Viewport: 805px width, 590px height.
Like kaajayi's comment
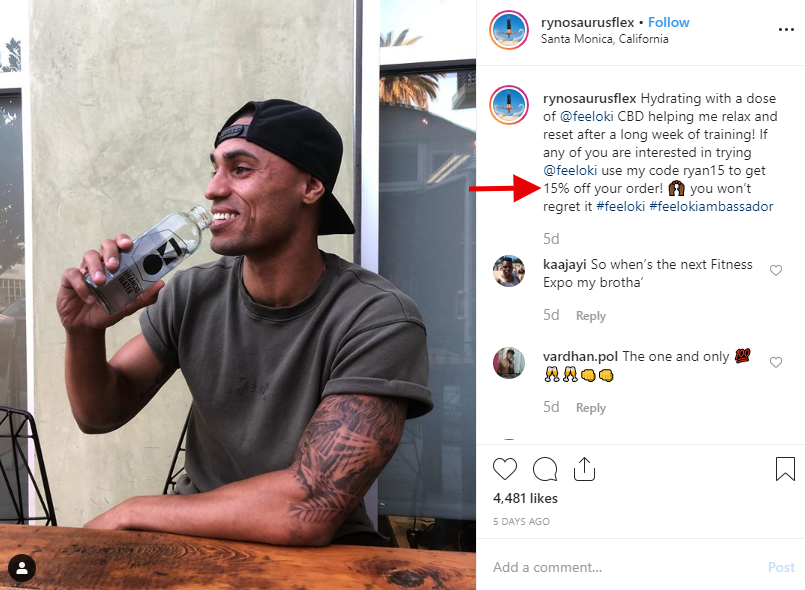coord(776,270)
